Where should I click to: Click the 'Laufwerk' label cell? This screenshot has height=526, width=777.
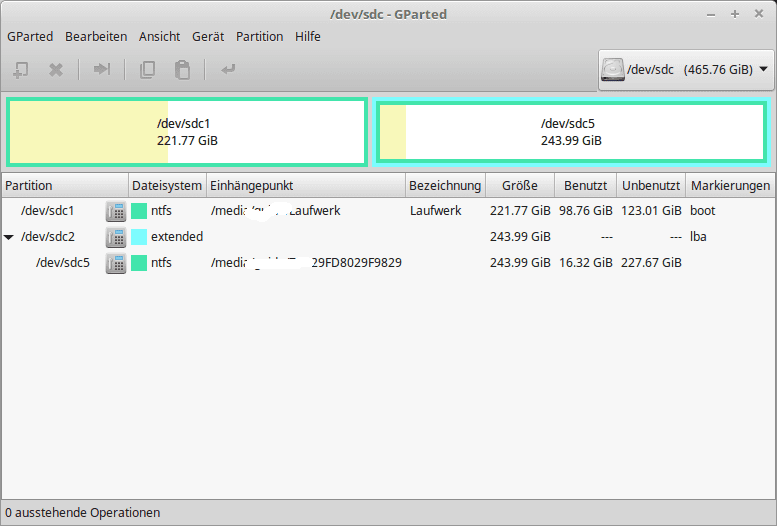pos(436,211)
